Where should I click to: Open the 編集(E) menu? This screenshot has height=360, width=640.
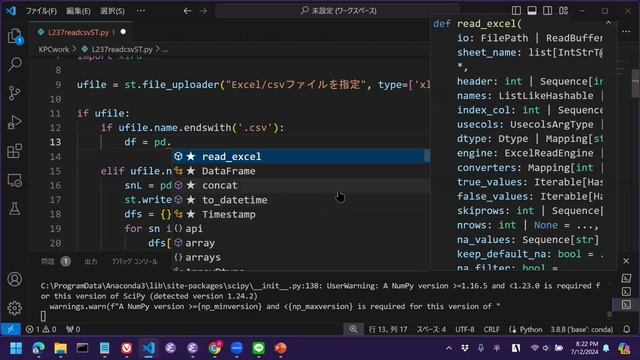pos(78,11)
